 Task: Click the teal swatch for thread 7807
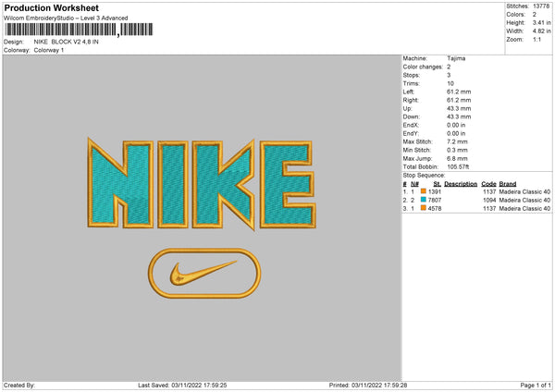424,200
